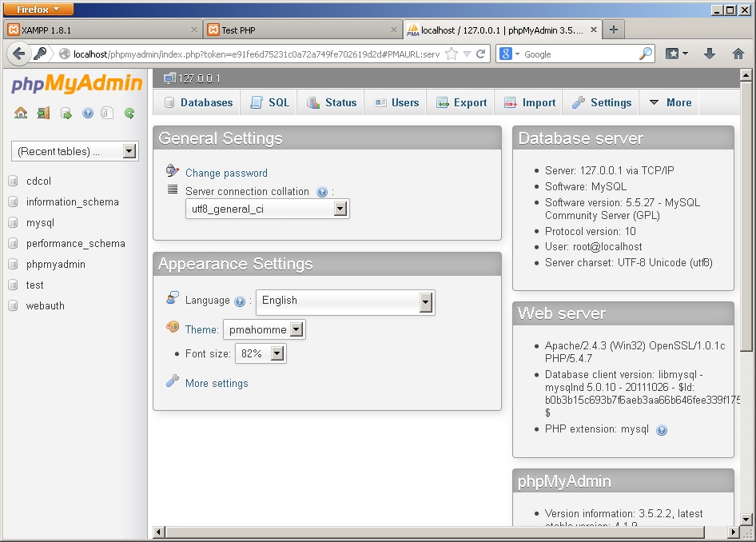Click the Change password link
756x542 pixels.
(x=226, y=173)
